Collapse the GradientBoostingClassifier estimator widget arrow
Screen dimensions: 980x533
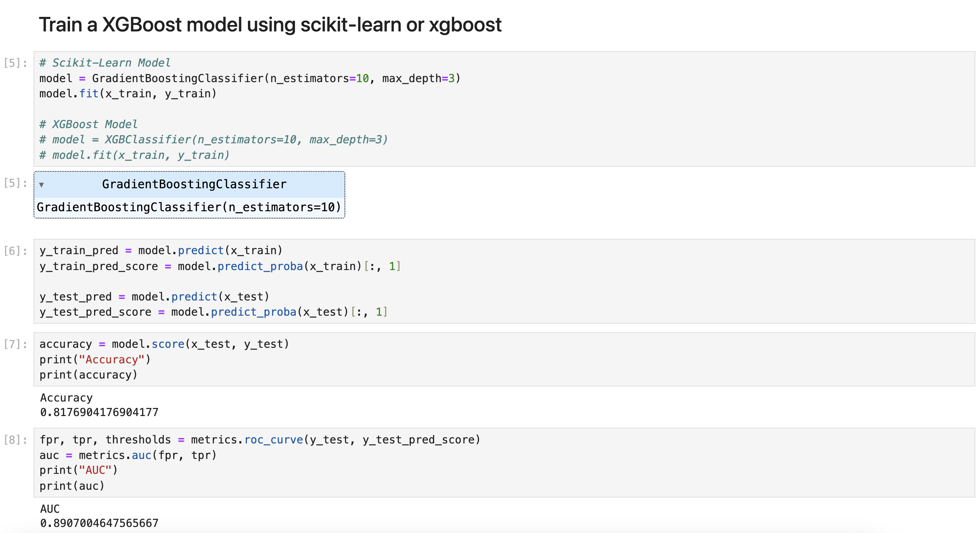coord(42,185)
